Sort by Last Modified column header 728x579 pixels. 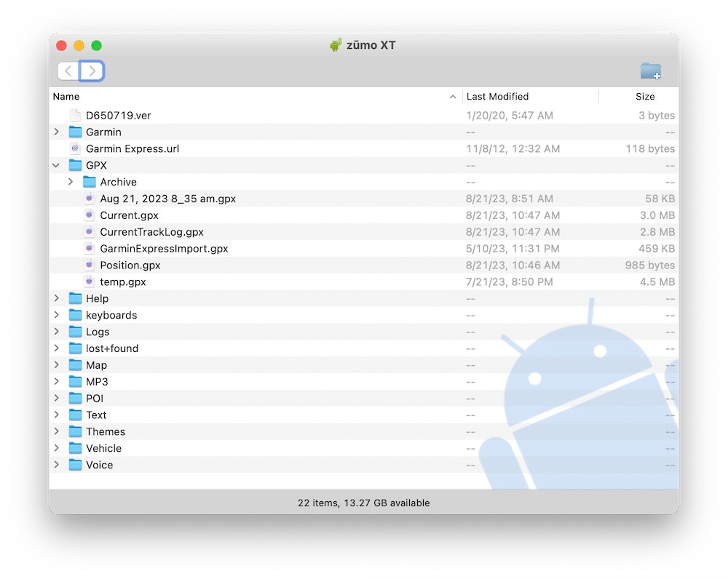[x=497, y=97]
